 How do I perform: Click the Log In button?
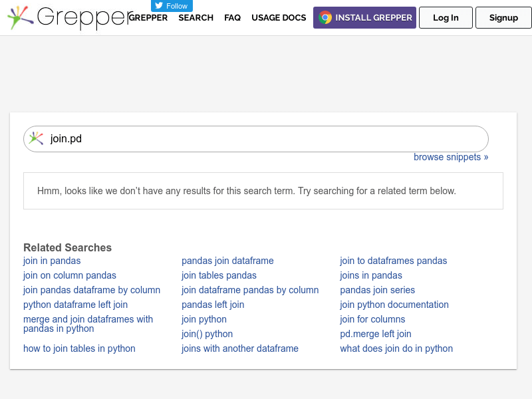tap(446, 18)
